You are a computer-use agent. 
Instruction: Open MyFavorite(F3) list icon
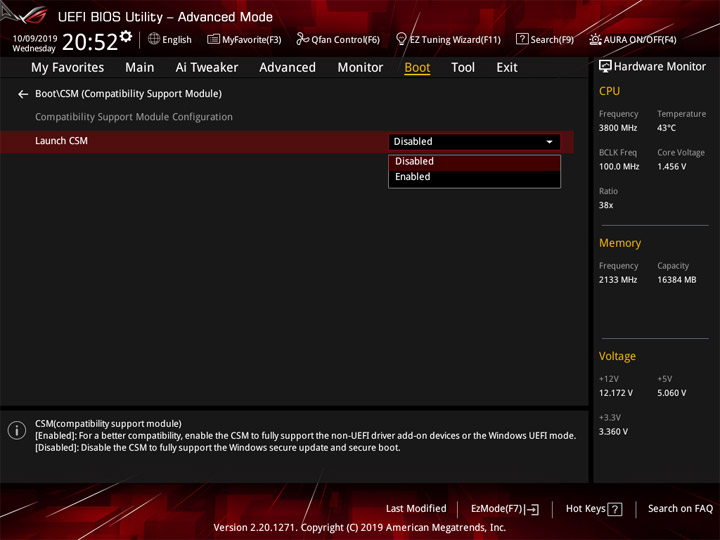tap(213, 39)
